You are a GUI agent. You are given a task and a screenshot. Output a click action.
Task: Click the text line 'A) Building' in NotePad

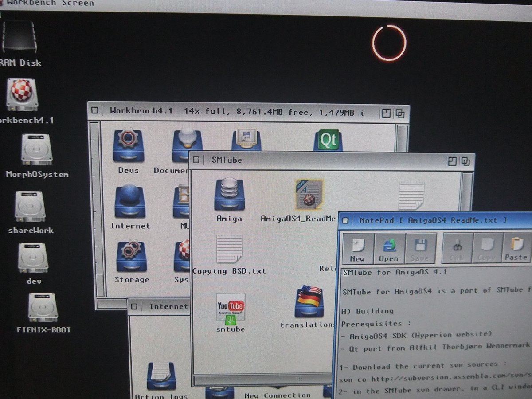(368, 311)
